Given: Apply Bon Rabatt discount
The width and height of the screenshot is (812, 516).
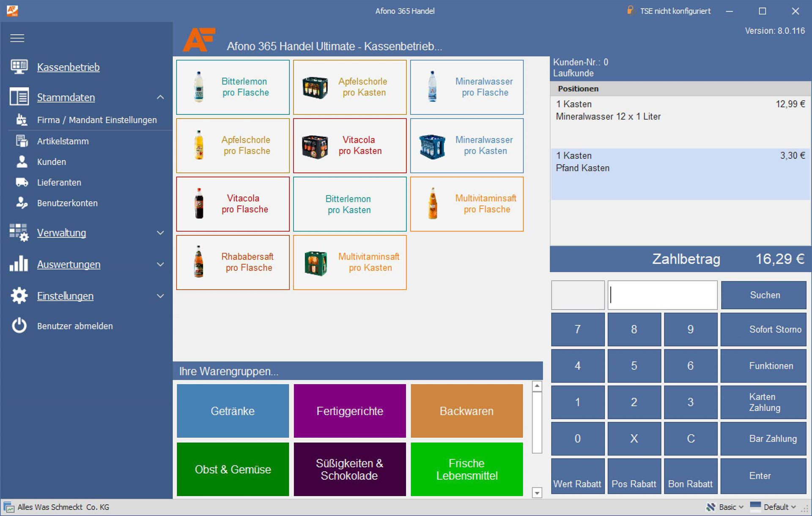Looking at the screenshot, I should tap(691, 476).
